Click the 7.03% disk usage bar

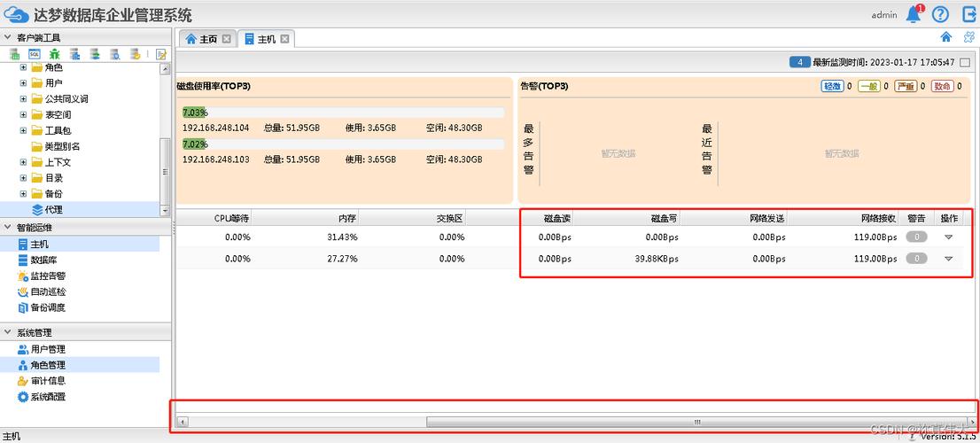pos(343,113)
